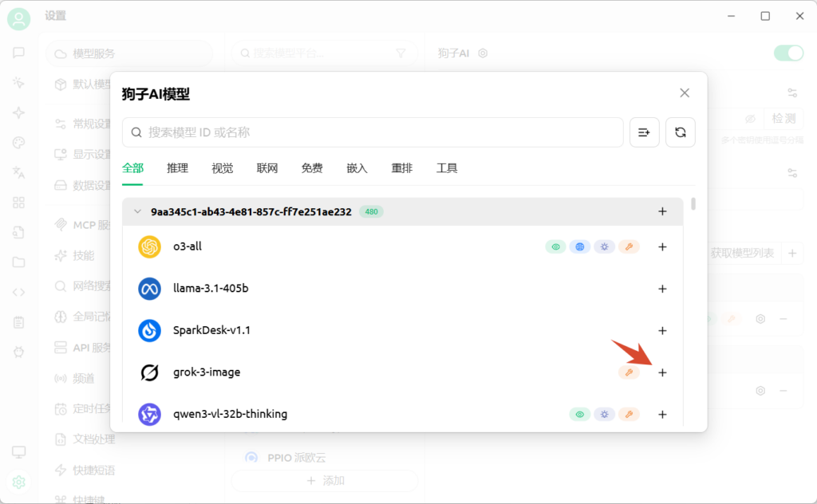Viewport: 817px width, 504px height.
Task: Click the Grok logo of grok-3-image
Action: 149,372
